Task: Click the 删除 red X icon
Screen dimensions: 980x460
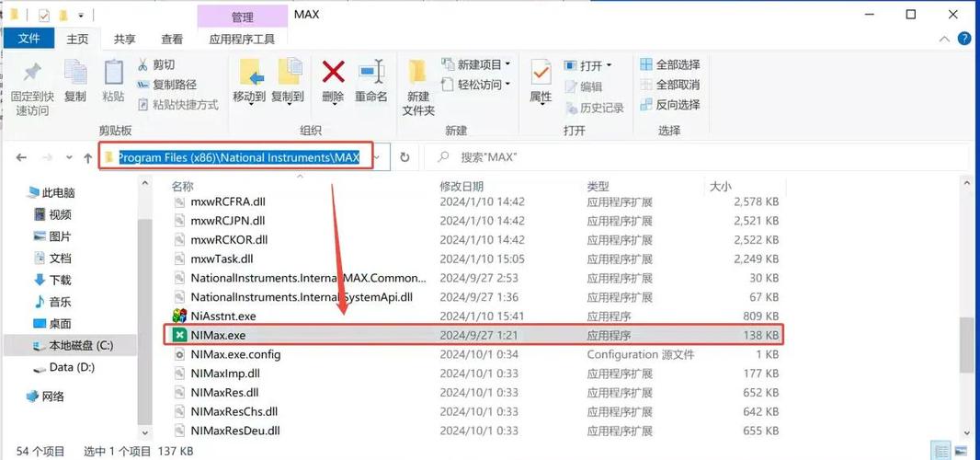Action: [x=333, y=72]
